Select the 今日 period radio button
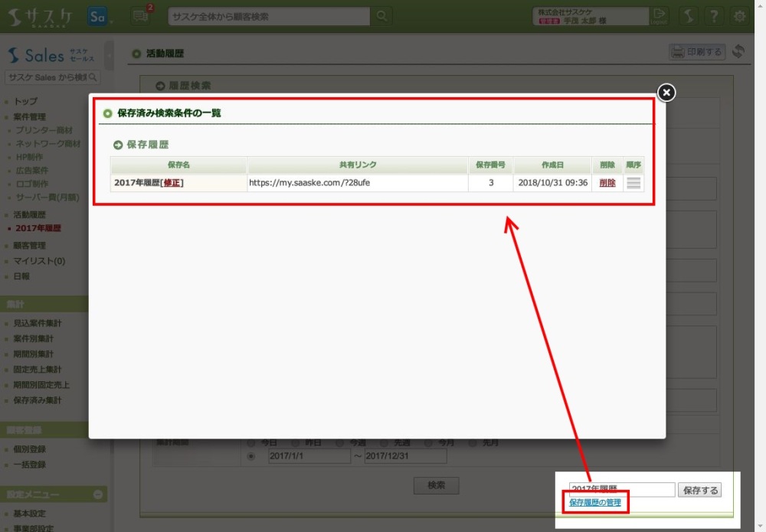Viewport: 766px width, 532px height. (251, 442)
